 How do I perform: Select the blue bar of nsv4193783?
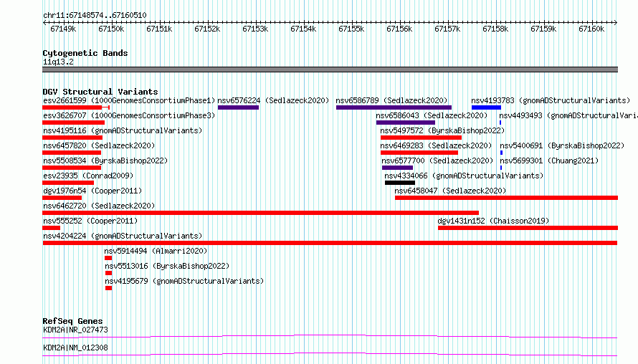486,107
